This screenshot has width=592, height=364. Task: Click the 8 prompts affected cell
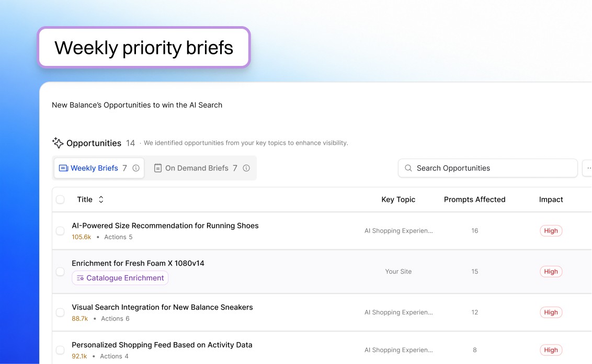tap(474, 350)
